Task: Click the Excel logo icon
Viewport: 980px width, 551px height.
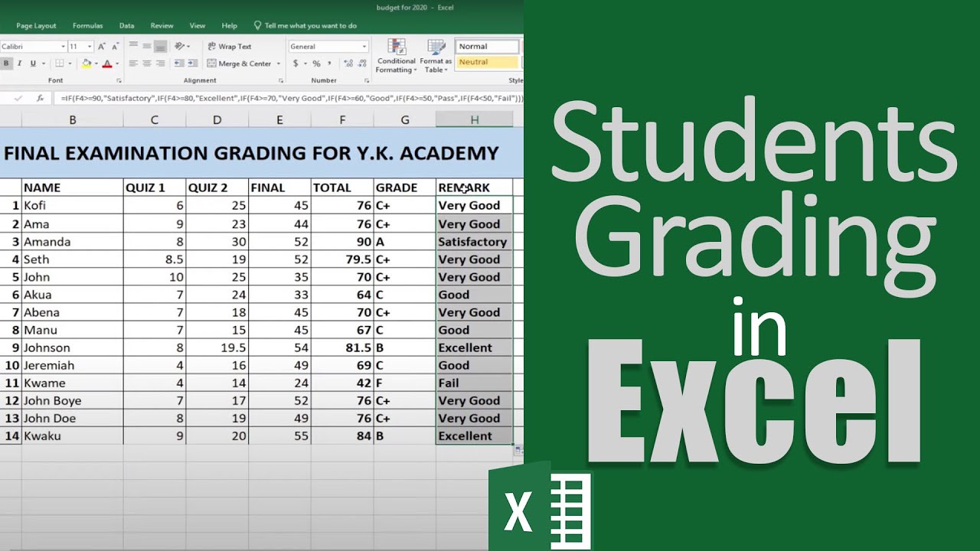Action: (x=540, y=505)
